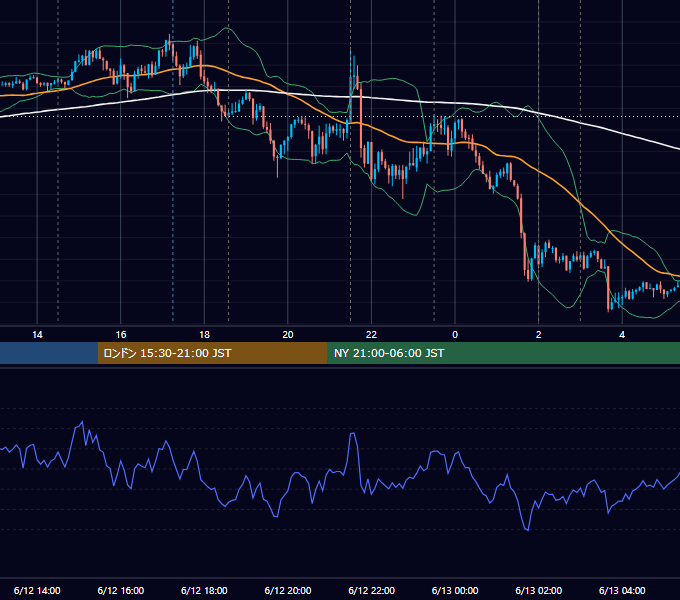Screen dimensions: 680x600
Task: Click the oscillator's lowest trough near 01:45
Action: point(527,529)
